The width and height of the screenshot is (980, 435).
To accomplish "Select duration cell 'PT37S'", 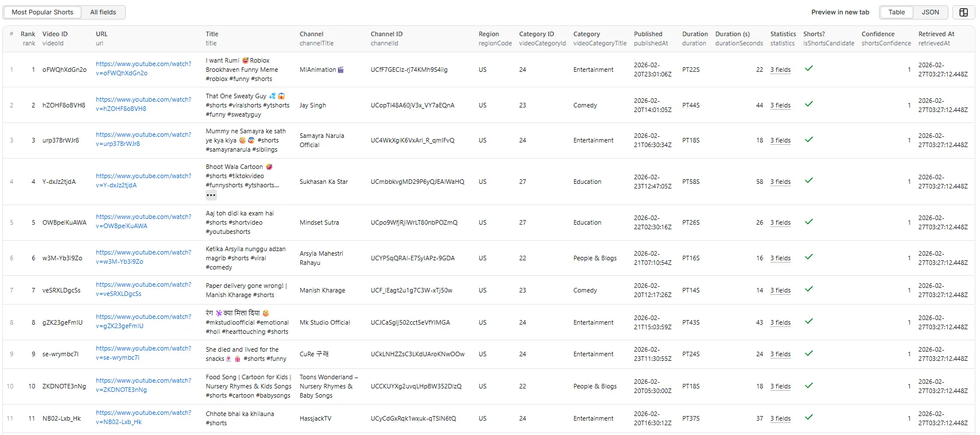I will coord(691,418).
